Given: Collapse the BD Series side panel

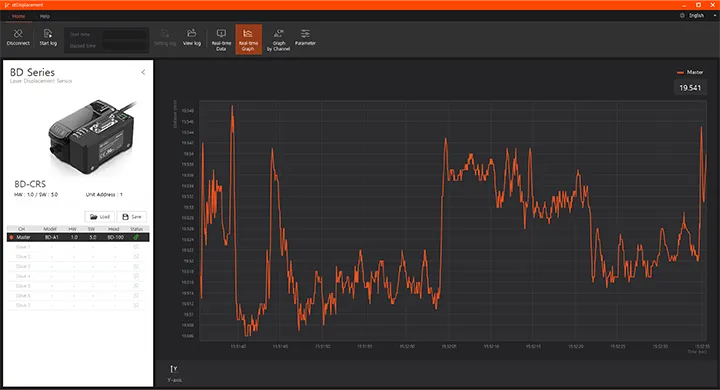Looking at the screenshot, I should pos(143,72).
